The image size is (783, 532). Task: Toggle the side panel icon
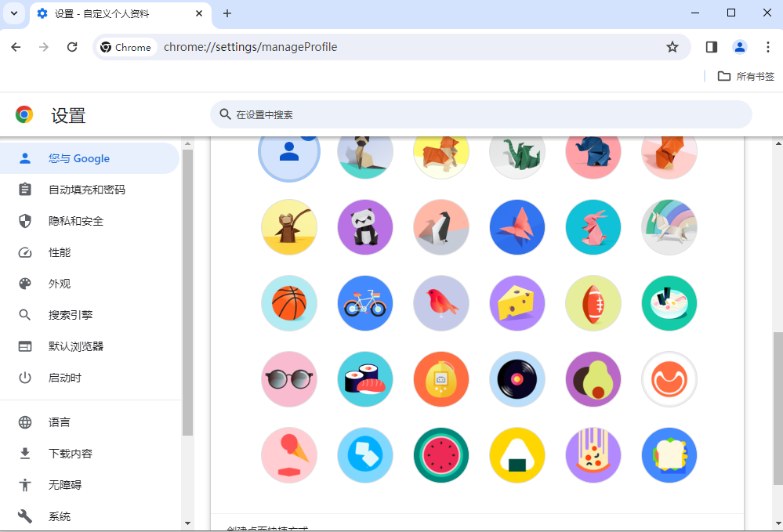click(712, 47)
